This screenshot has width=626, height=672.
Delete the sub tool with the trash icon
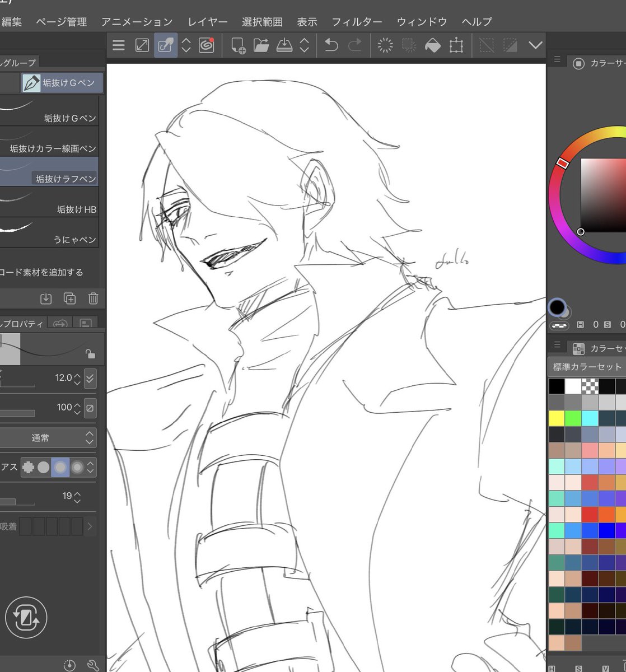(94, 298)
